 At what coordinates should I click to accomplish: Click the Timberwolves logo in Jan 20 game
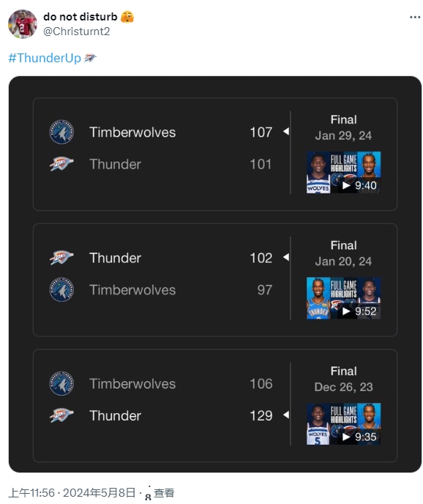[61, 289]
